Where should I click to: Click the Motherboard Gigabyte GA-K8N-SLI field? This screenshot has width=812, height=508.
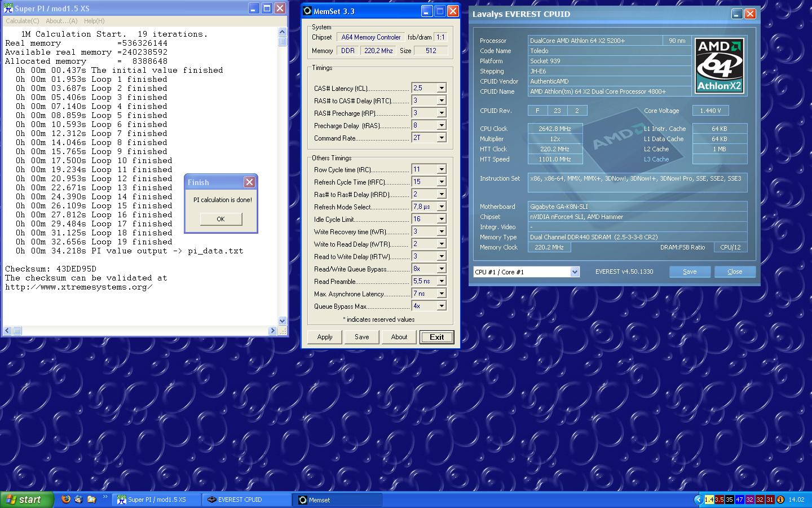638,207
